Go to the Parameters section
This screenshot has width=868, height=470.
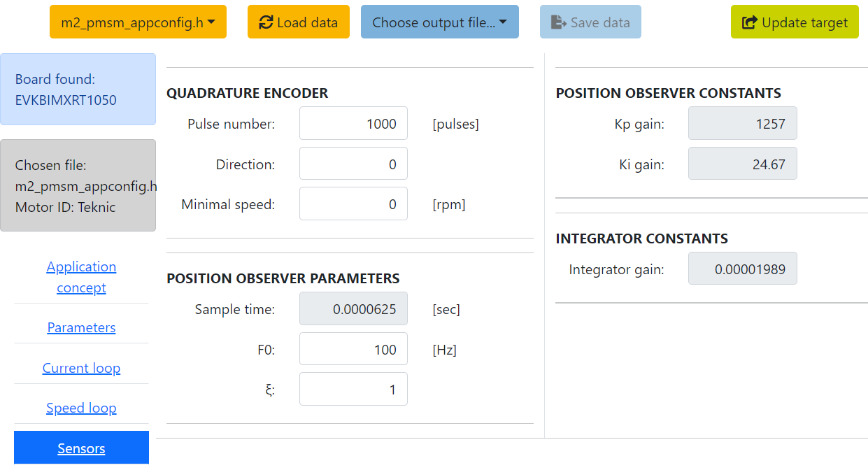point(81,327)
